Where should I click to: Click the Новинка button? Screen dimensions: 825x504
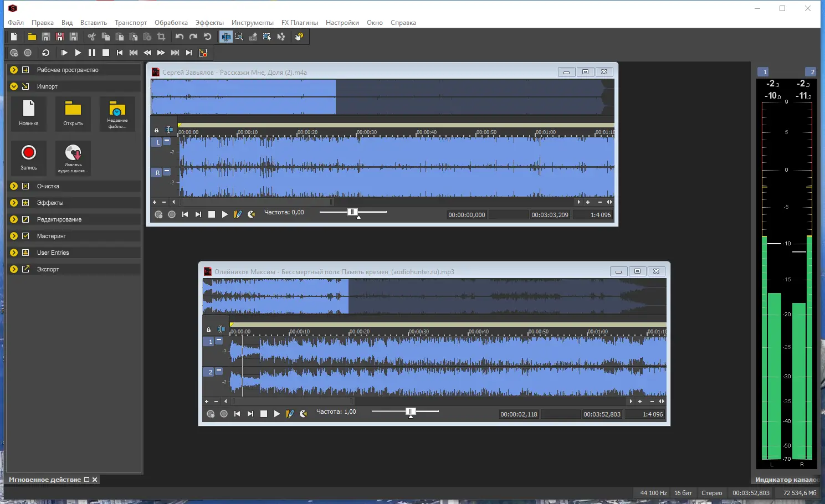29,114
